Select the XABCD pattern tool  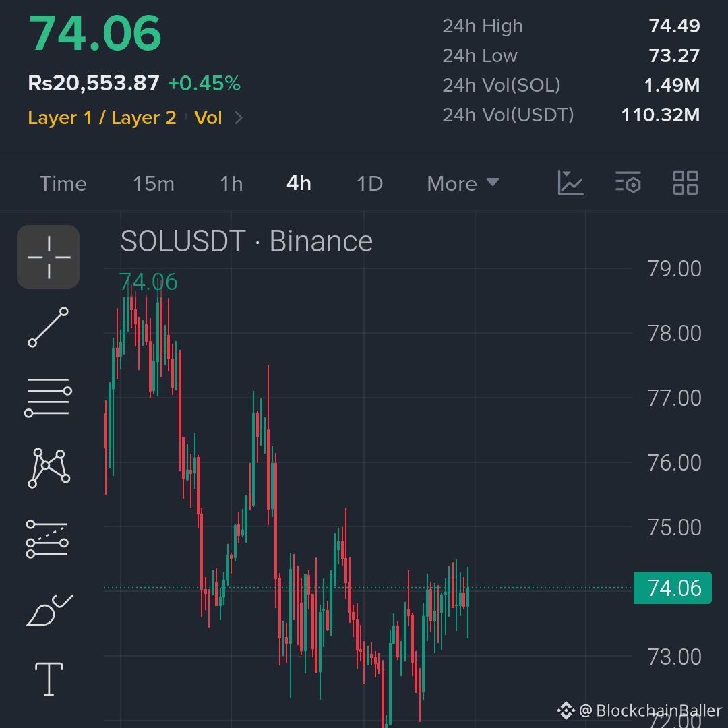point(49,468)
